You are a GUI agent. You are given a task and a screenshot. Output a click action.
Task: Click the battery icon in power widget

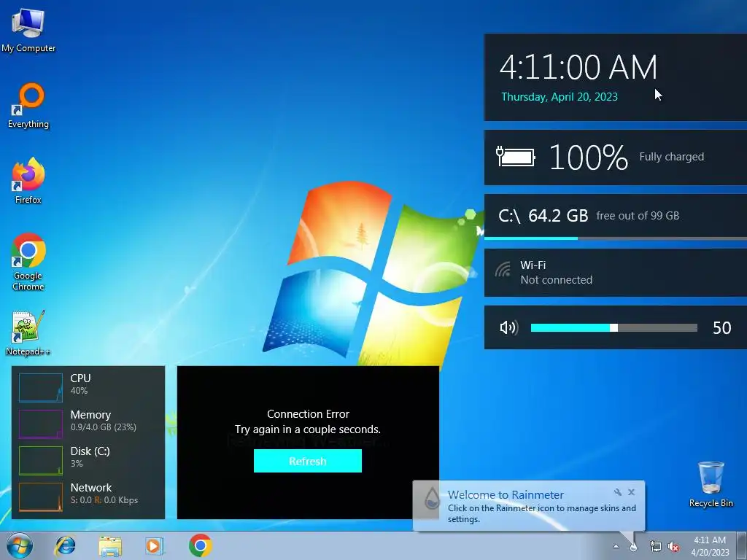coord(516,156)
